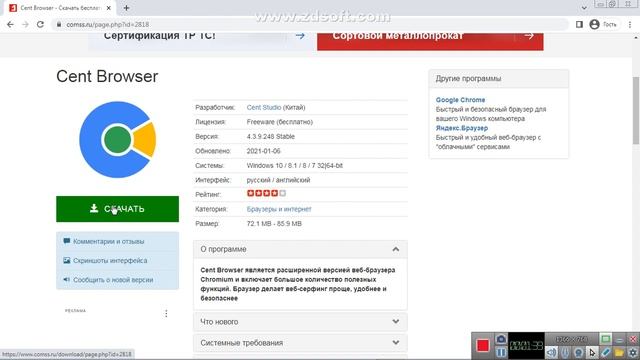This screenshot has width=640, height=360.
Task: Open Скриншоты интерфейса link
Action: pyautogui.click(x=110, y=260)
